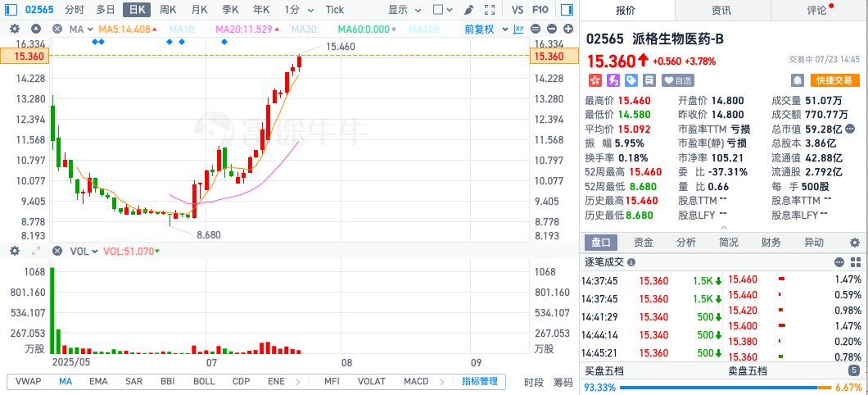This screenshot has height=395, width=868.
Task: Open 指标管理 indicator management
Action: 479,381
